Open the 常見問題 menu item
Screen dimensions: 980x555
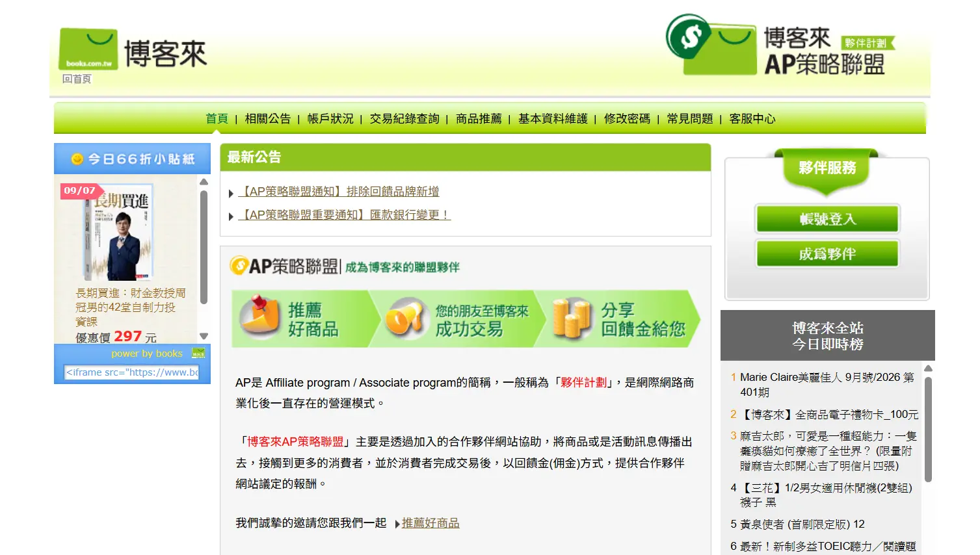pyautogui.click(x=690, y=119)
